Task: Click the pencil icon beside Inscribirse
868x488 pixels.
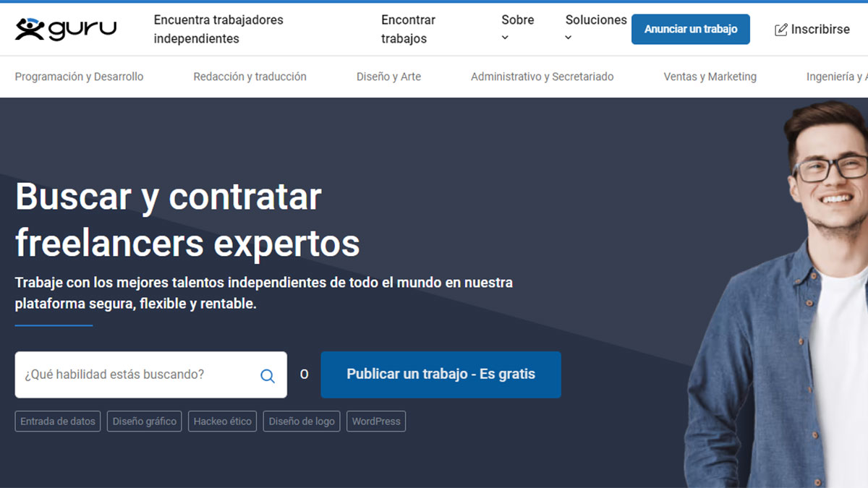Action: [x=781, y=30]
